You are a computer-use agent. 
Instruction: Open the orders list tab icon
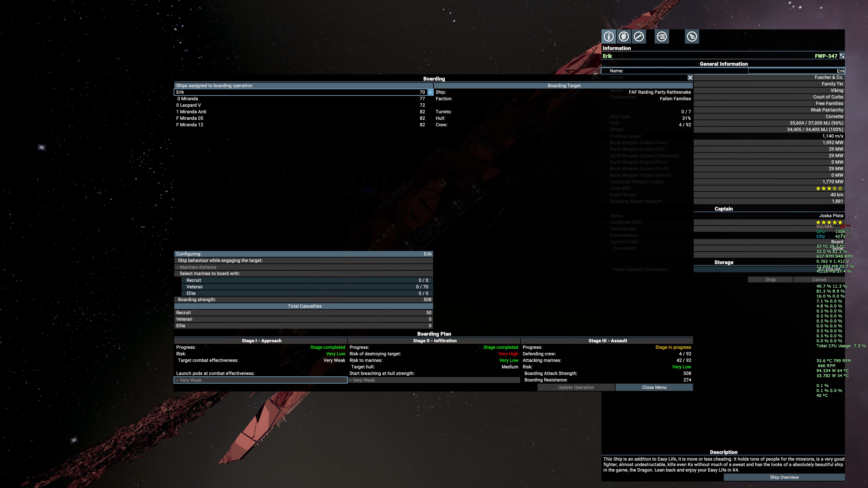pos(662,36)
